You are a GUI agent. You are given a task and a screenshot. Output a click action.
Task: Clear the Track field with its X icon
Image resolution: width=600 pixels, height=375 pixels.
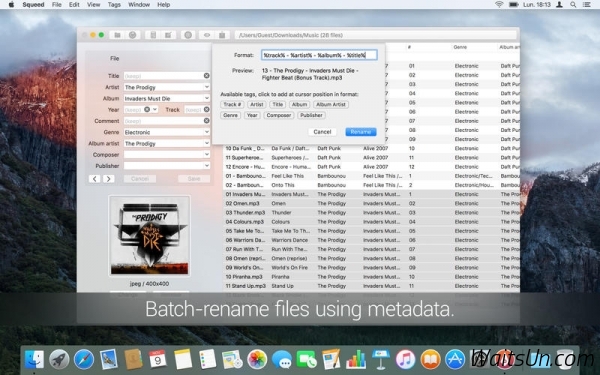coord(206,109)
